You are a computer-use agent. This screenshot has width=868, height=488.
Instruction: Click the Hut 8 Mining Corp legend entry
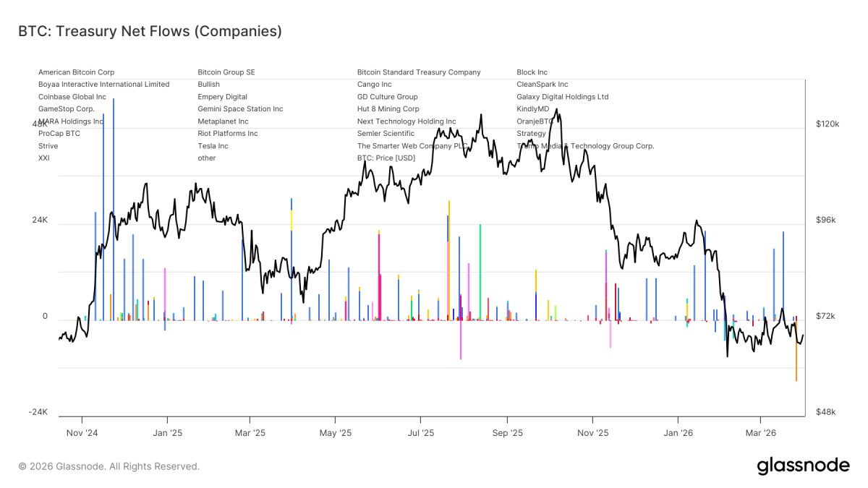point(388,108)
